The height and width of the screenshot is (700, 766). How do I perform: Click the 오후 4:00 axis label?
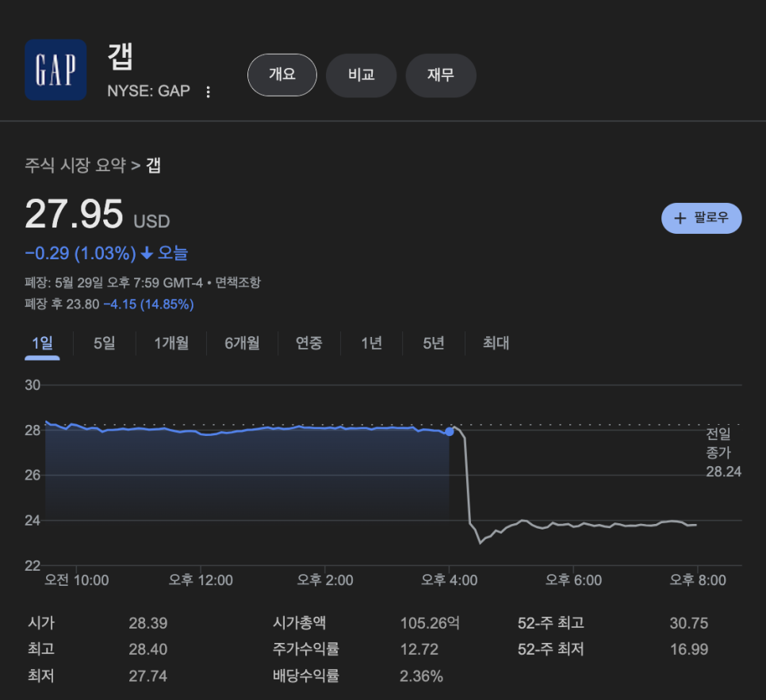click(450, 580)
